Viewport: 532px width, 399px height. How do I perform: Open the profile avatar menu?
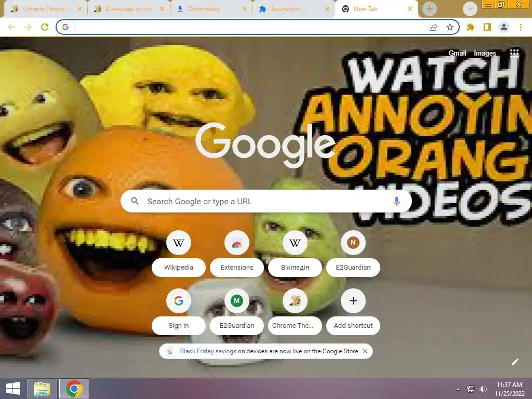[504, 27]
